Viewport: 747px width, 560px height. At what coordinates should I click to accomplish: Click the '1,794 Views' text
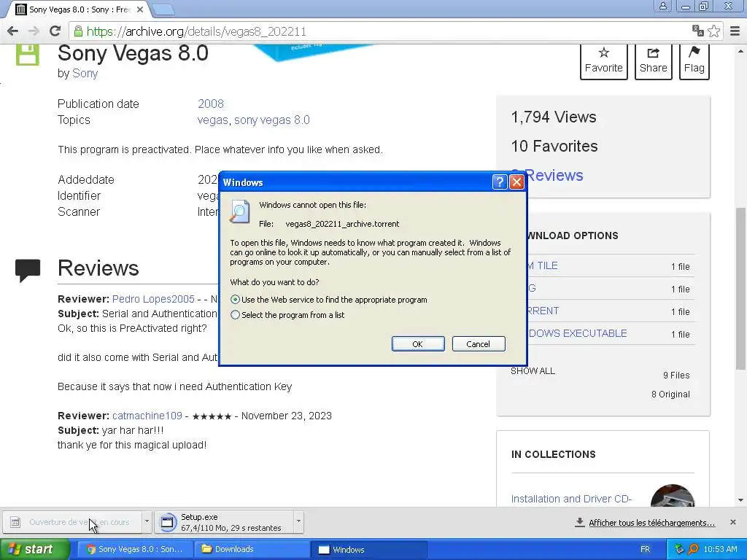[554, 117]
